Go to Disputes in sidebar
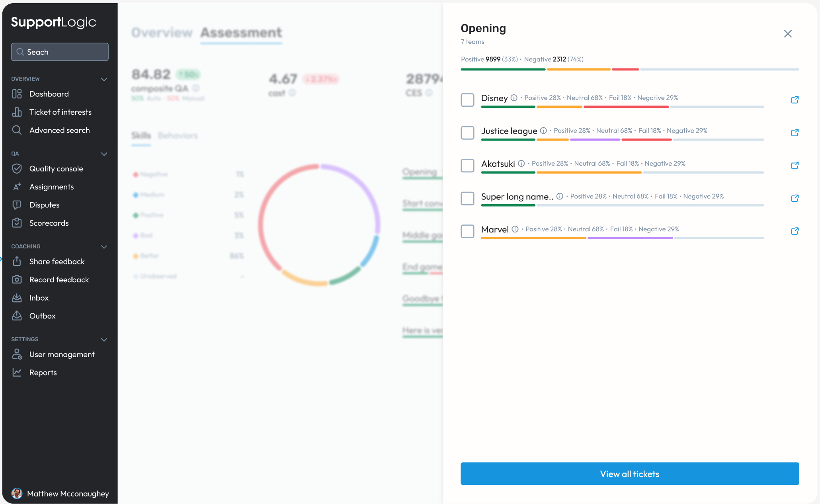The width and height of the screenshot is (820, 504). point(44,205)
